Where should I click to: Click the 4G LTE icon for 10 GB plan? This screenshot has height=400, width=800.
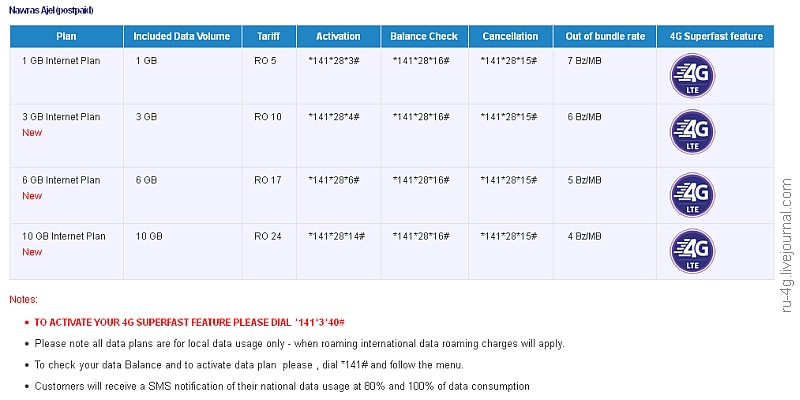coord(692,250)
